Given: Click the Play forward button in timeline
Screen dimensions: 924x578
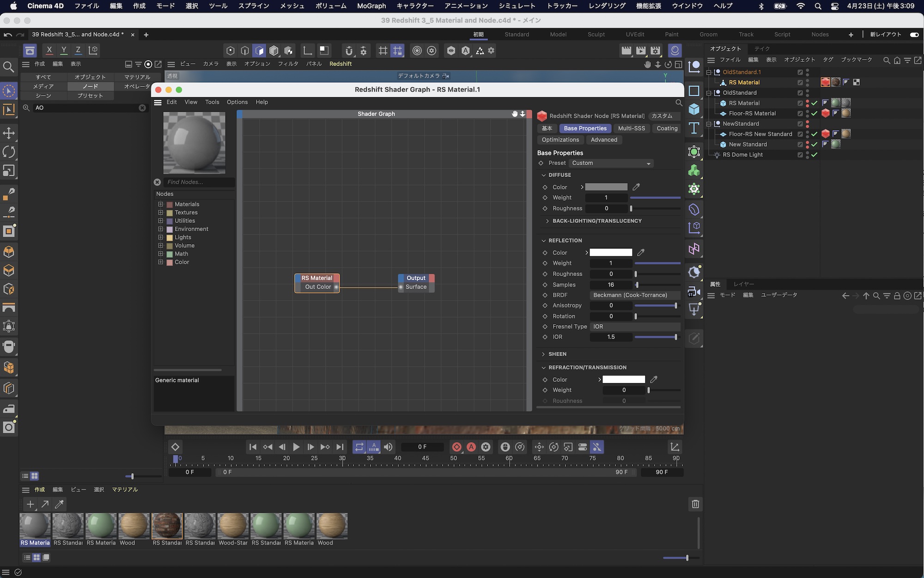Looking at the screenshot, I should 296,447.
